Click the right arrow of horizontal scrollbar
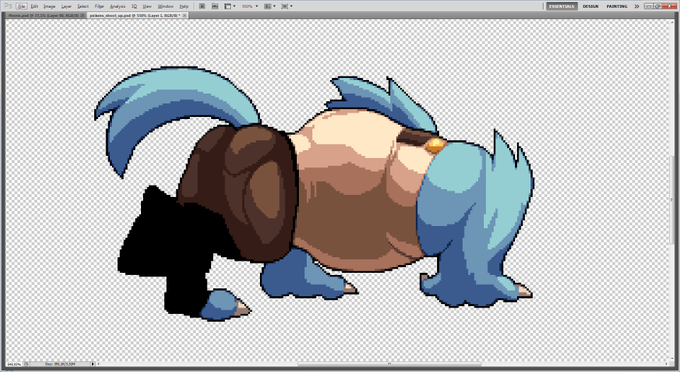This screenshot has height=372, width=680. (x=666, y=364)
